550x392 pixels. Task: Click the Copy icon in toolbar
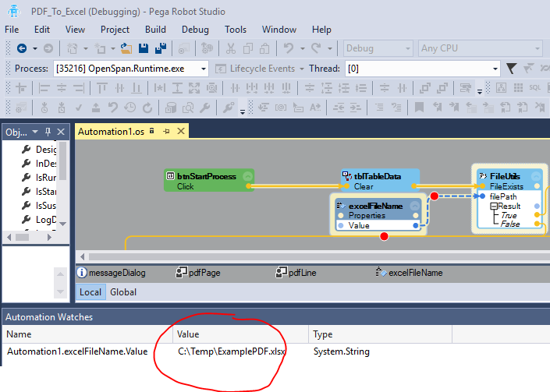tap(248, 48)
